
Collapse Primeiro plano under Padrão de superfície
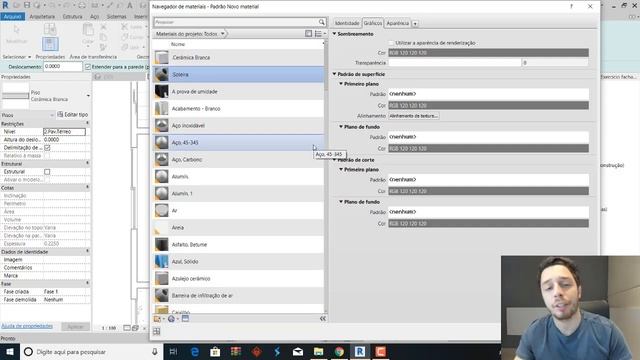click(x=341, y=84)
